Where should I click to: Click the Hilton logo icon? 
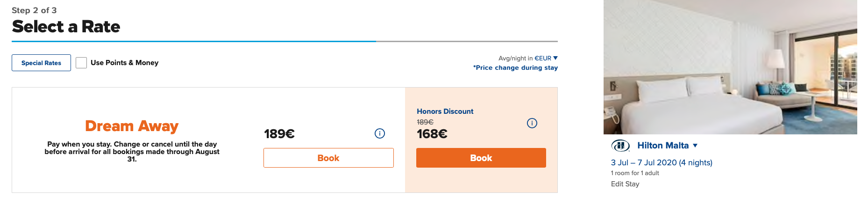pos(620,146)
